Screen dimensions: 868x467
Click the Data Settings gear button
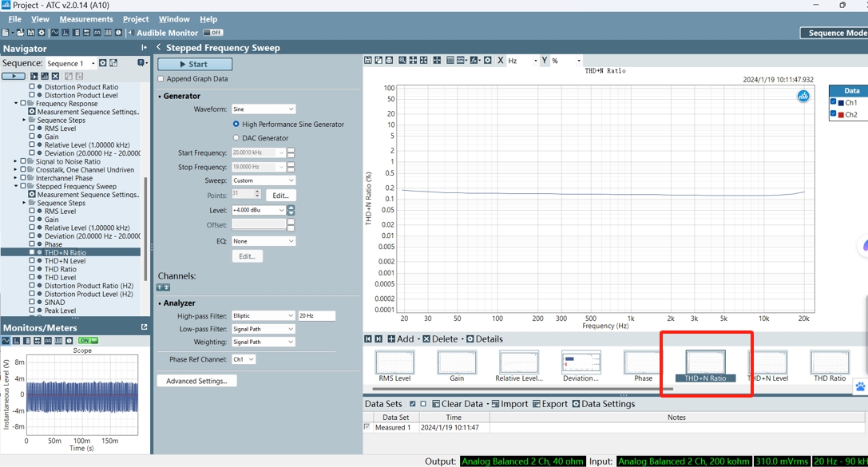[604, 404]
